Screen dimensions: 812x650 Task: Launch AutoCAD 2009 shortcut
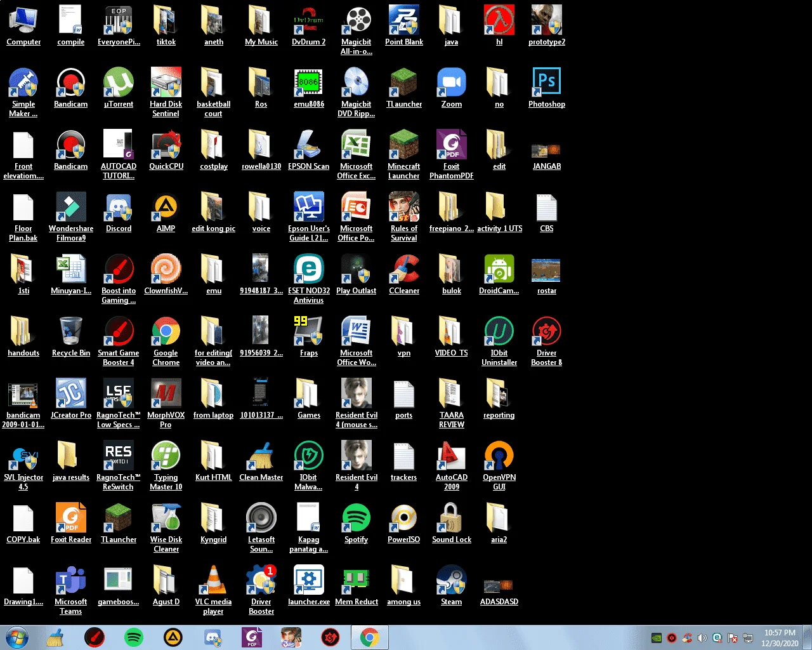452,465
